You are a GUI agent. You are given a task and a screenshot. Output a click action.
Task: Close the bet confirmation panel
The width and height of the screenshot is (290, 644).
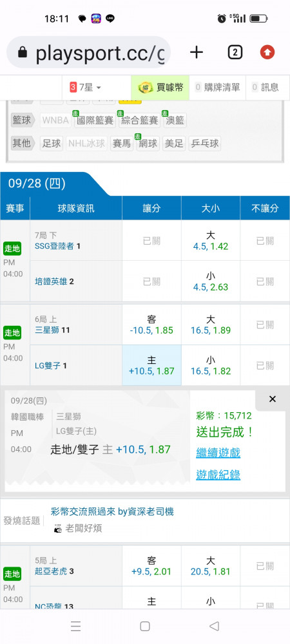(x=273, y=399)
